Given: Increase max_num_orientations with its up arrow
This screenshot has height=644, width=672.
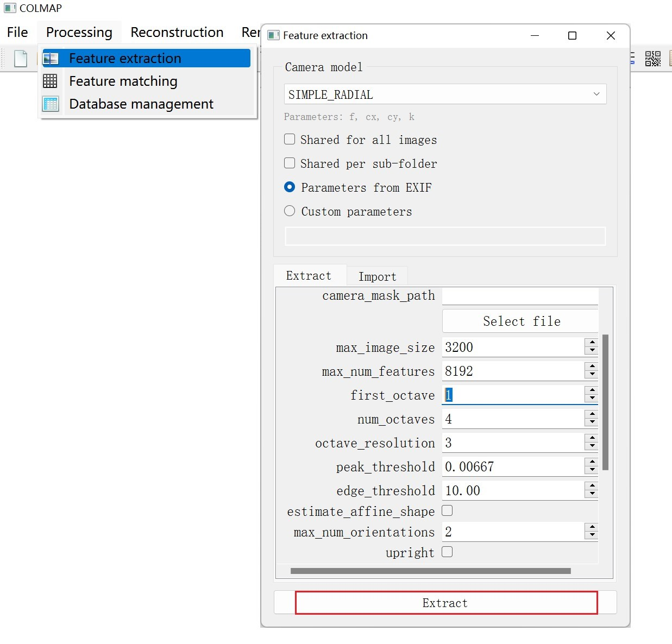Looking at the screenshot, I should coord(592,527).
